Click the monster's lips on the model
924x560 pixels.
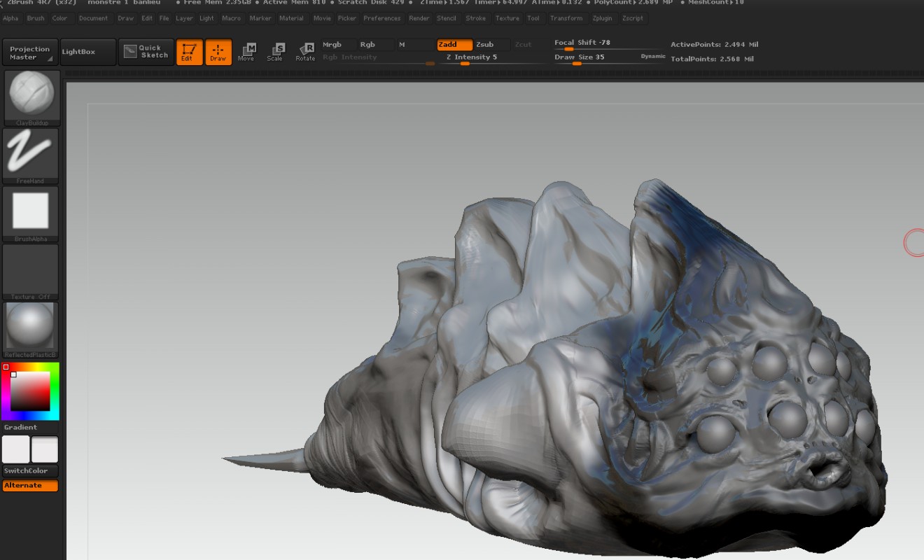click(x=826, y=469)
